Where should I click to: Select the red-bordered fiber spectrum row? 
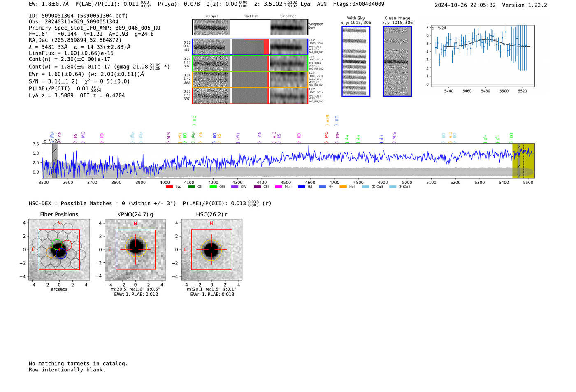pos(250,95)
